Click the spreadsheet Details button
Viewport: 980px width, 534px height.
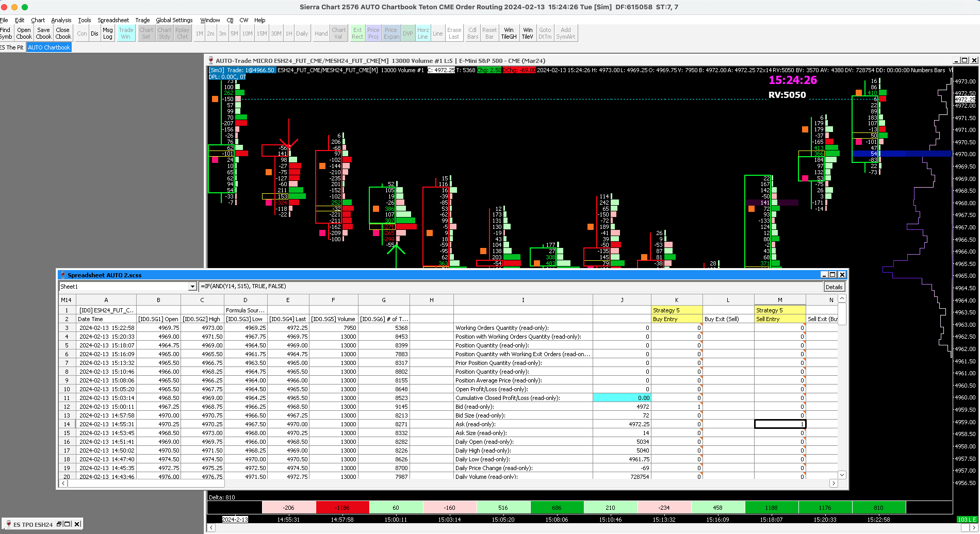(834, 287)
